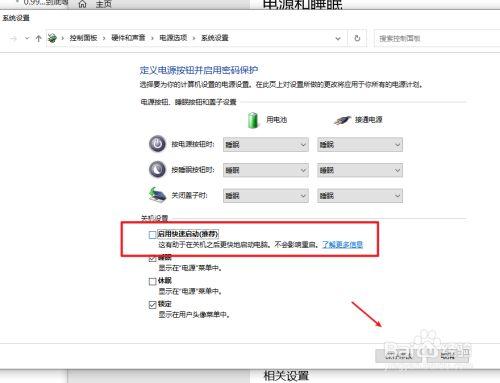Image resolution: width=500 pixels, height=383 pixels.
Task: Select 系统设置 in the breadcrumb
Action: pyautogui.click(x=215, y=38)
